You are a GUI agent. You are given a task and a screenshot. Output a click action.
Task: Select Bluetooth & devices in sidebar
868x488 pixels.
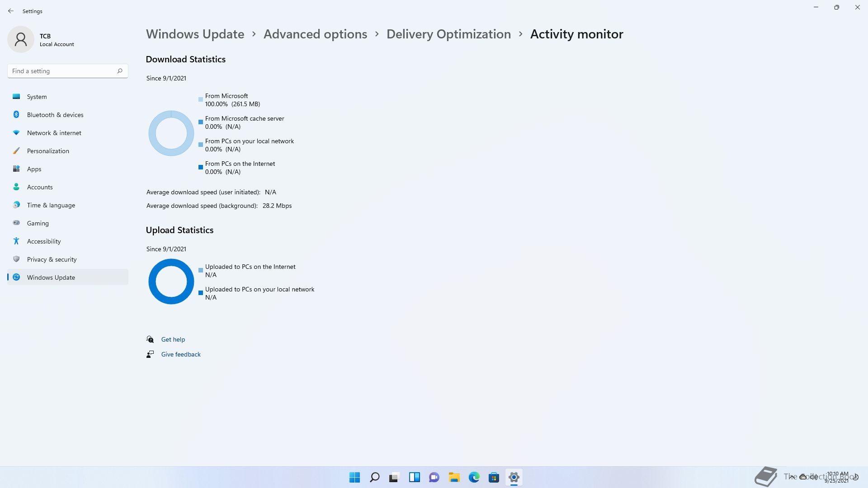point(68,115)
